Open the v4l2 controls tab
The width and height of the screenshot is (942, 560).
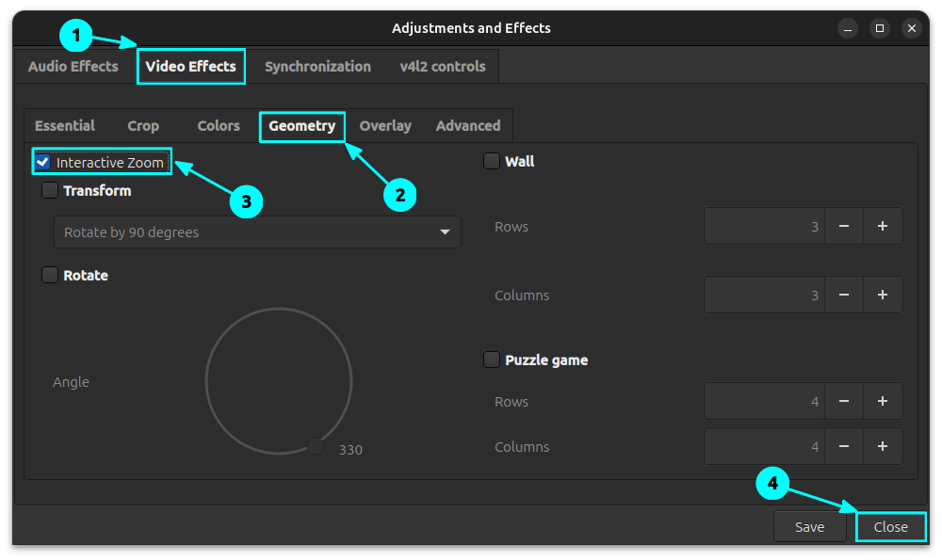(443, 66)
